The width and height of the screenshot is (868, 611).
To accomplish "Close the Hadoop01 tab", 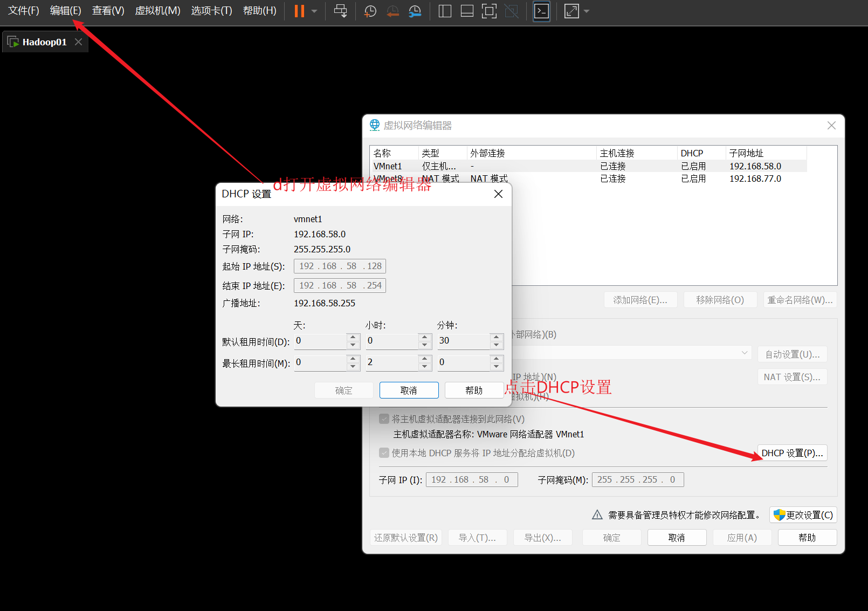I will pos(79,42).
